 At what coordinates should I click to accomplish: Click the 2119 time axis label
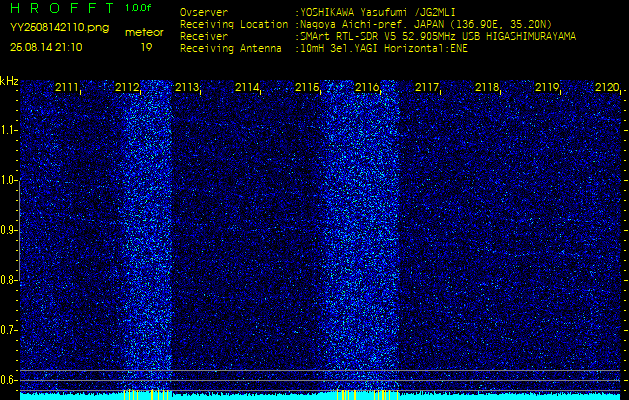pyautogui.click(x=547, y=87)
